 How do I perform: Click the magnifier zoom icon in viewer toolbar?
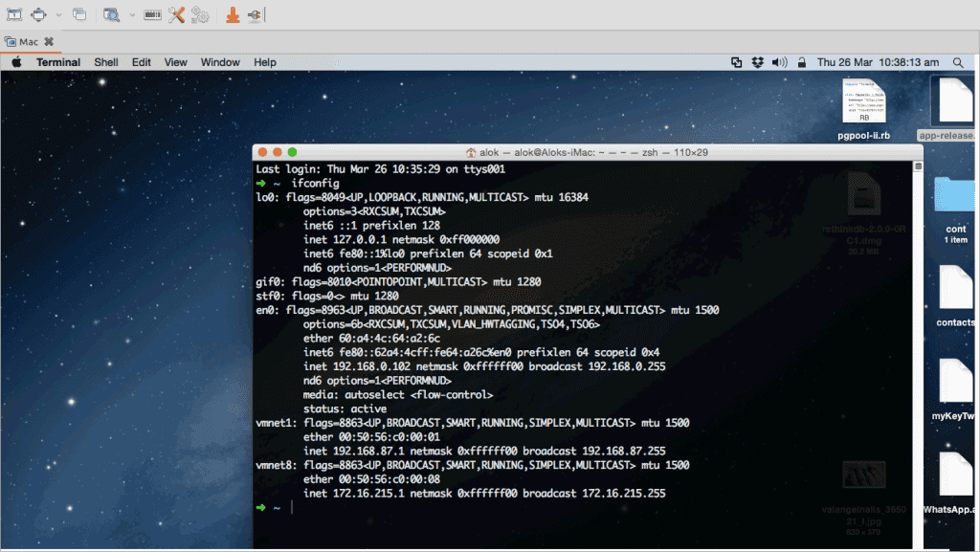pyautogui.click(x=111, y=14)
